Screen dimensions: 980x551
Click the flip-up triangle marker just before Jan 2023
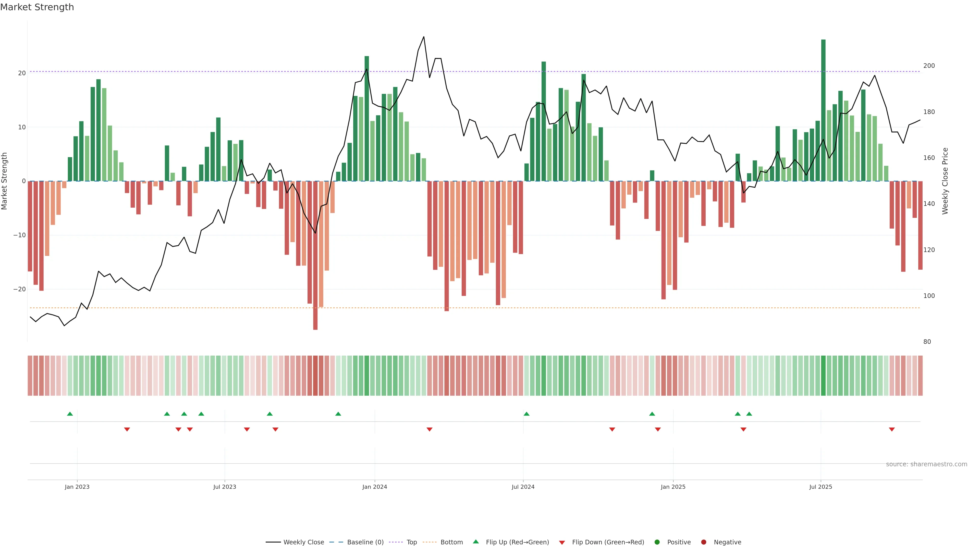click(70, 414)
